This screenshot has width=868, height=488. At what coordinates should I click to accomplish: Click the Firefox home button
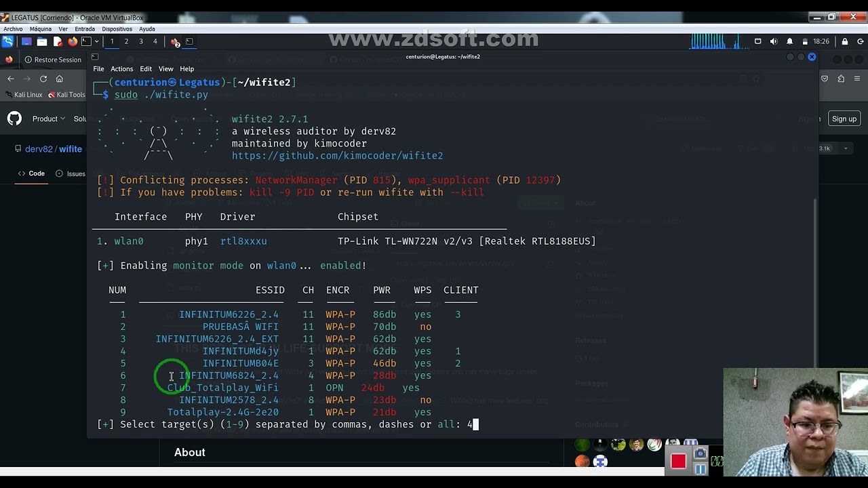[x=60, y=79]
